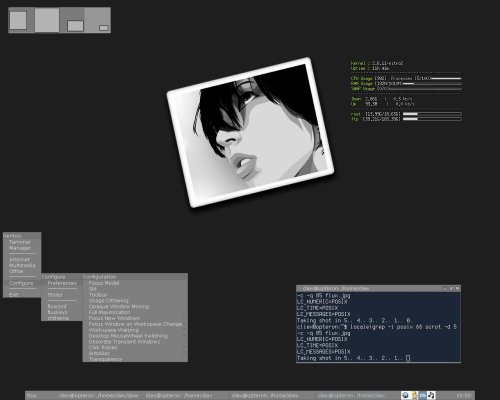500x400 pixels.
Task: Open the Internet submenu
Action: point(22,259)
